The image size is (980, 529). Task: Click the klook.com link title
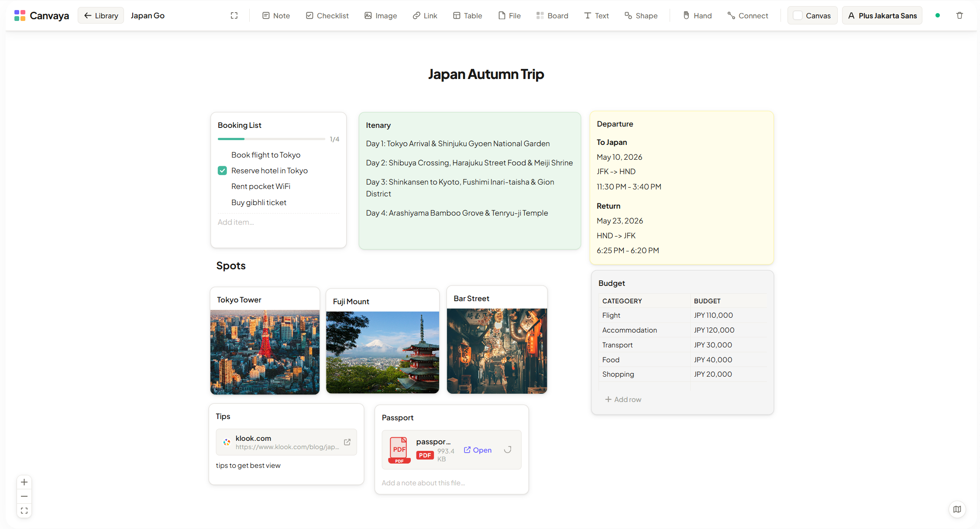(253, 438)
